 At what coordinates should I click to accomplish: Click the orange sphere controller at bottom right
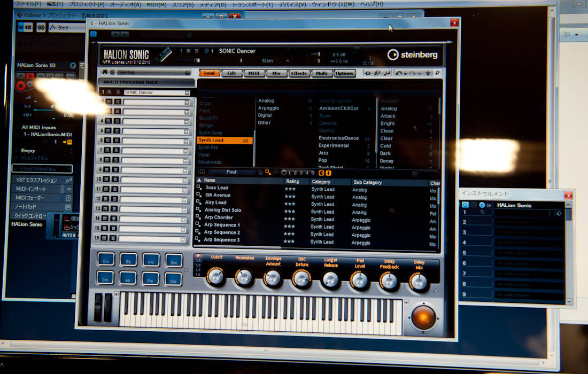click(x=423, y=317)
